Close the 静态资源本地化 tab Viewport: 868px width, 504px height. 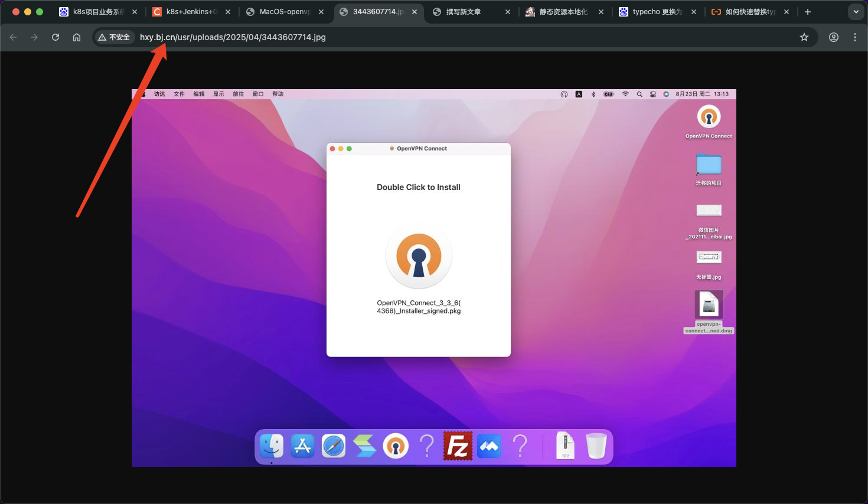(x=601, y=12)
